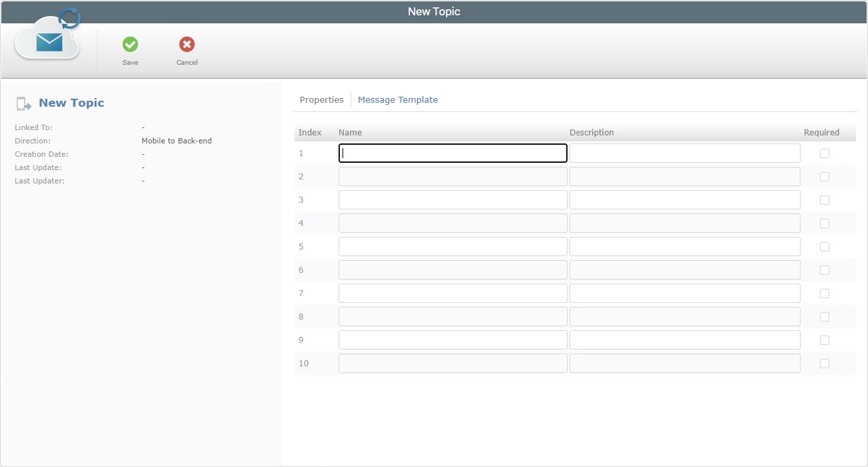868x467 pixels.
Task: Enable the Required checkbox on row 8
Action: (824, 316)
